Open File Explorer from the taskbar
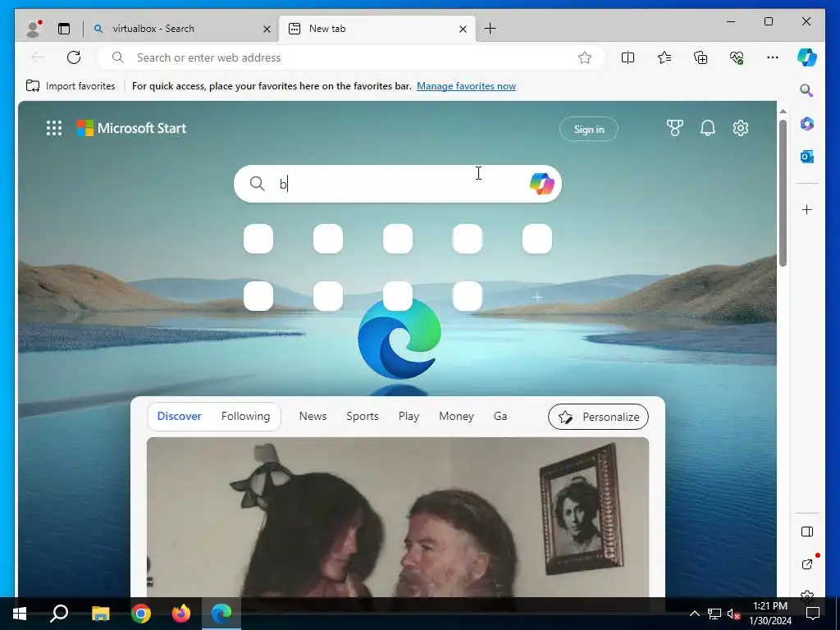 [x=100, y=614]
